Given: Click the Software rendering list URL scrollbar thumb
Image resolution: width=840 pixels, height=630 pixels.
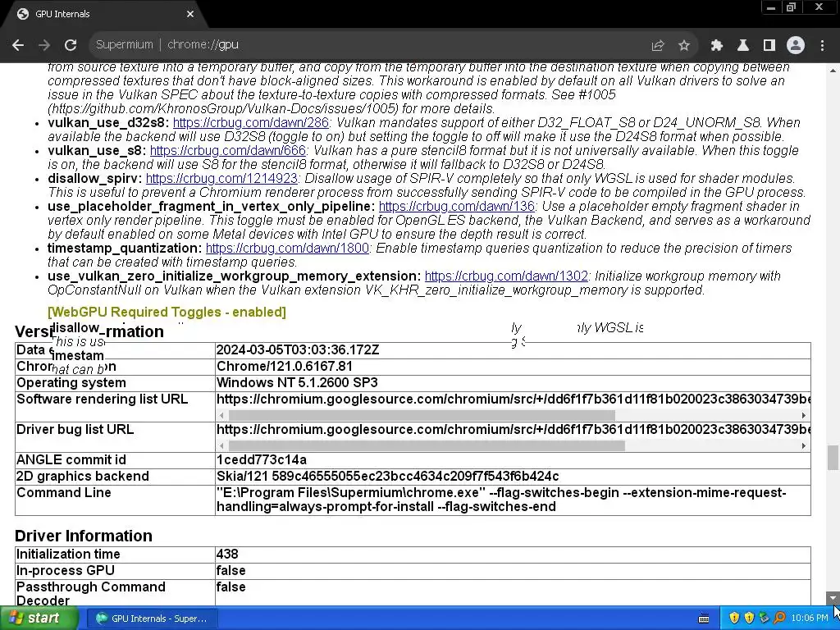Looking at the screenshot, I should click(422, 415).
